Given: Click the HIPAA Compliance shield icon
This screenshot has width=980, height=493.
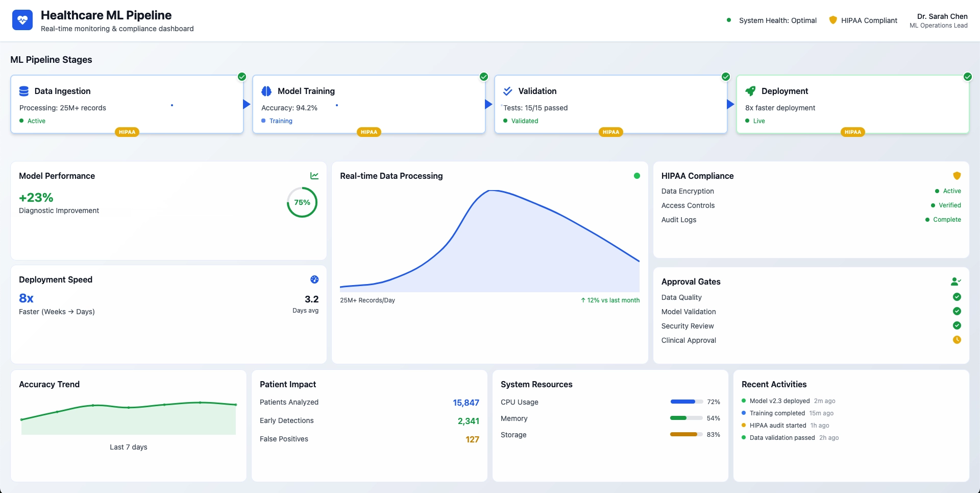Looking at the screenshot, I should tap(957, 176).
